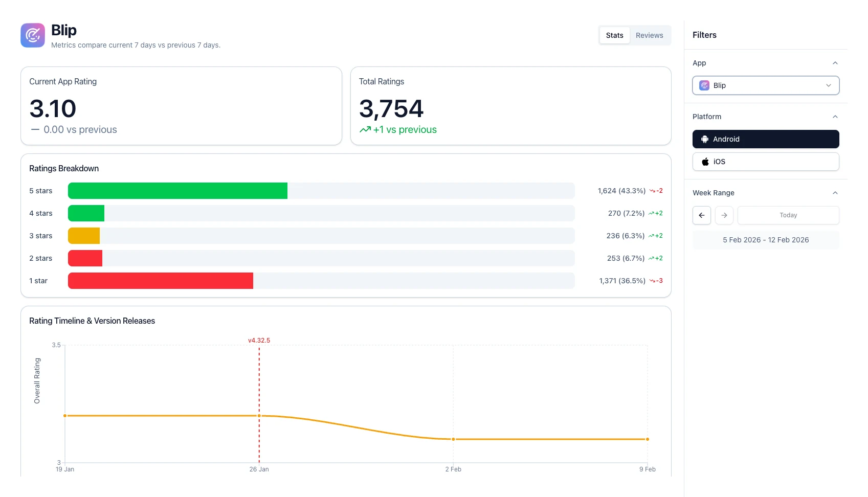Collapse the Week Range filter section
Image resolution: width=868 pixels, height=497 pixels.
[835, 193]
